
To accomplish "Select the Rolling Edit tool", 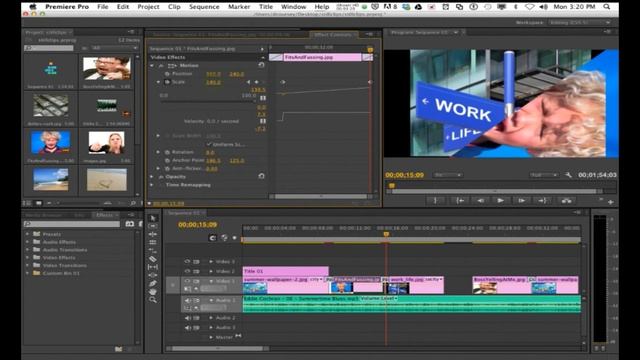I will (x=153, y=242).
